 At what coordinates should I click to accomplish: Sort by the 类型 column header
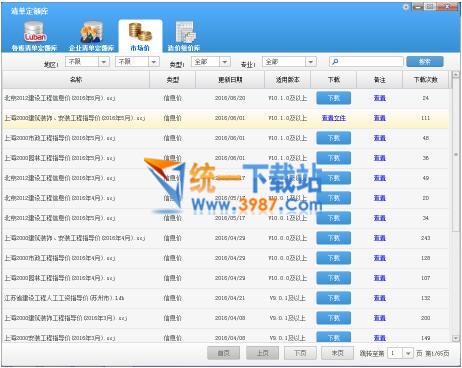173,80
